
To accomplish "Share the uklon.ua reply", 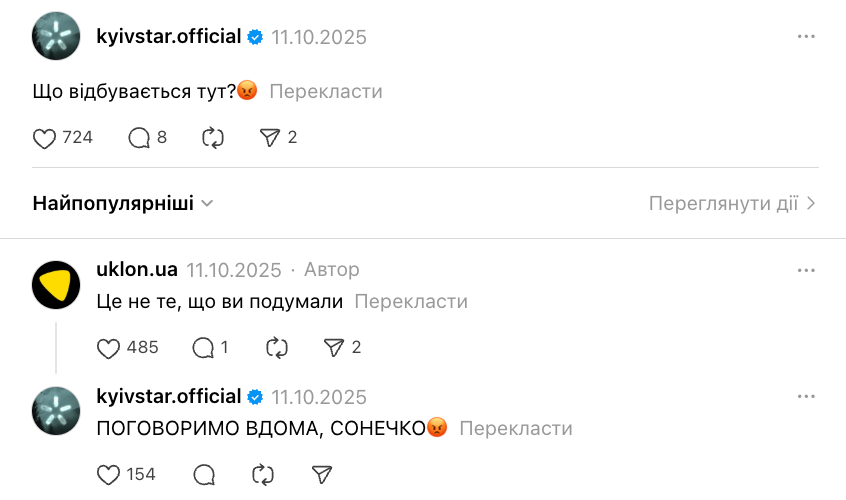I will click(333, 348).
